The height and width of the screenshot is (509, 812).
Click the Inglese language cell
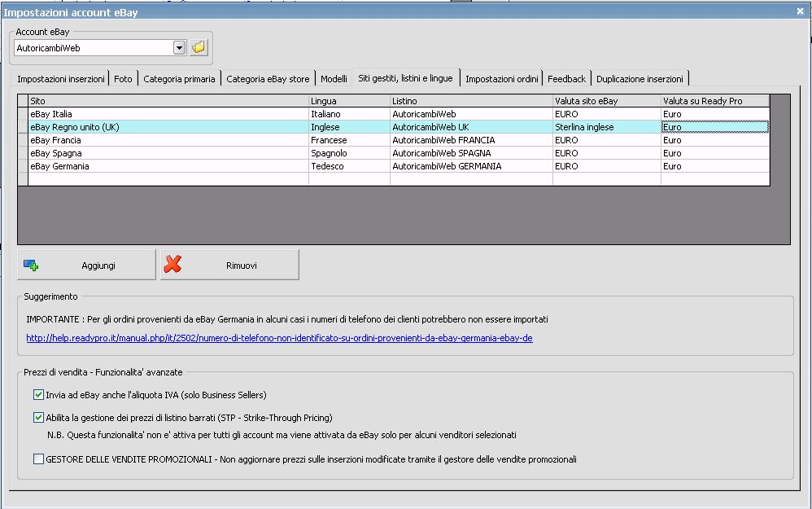click(x=350, y=127)
